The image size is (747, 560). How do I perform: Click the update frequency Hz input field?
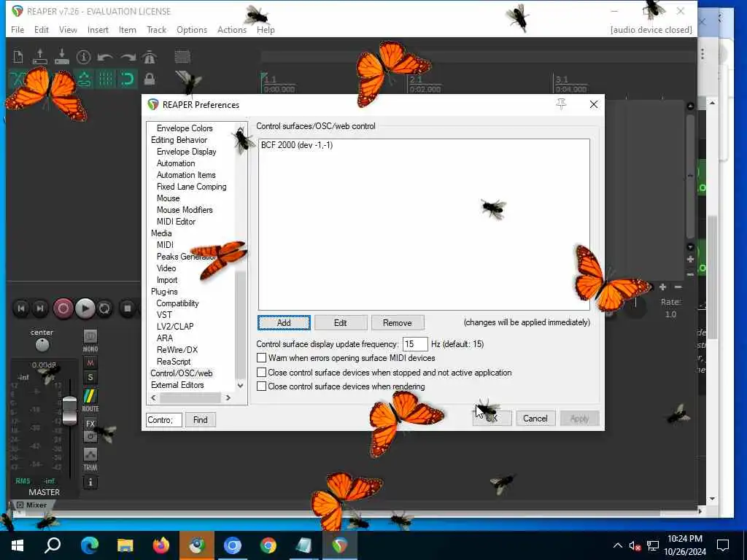pyautogui.click(x=414, y=344)
